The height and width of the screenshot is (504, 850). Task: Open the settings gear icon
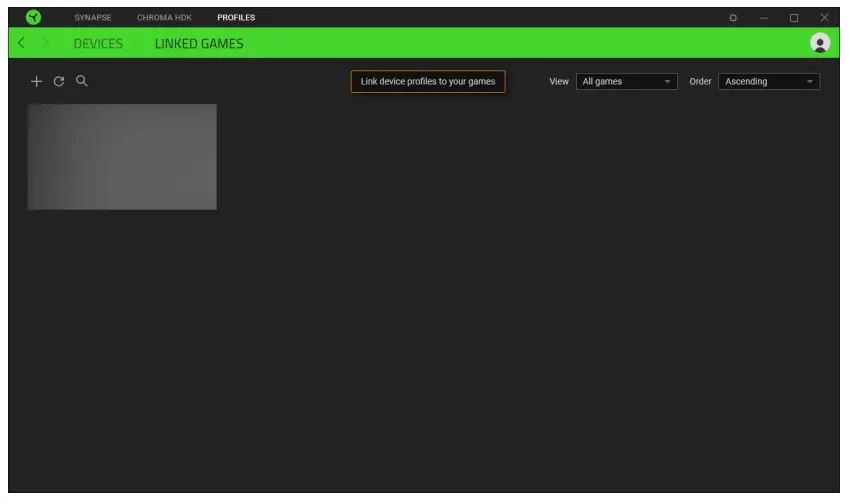coord(733,18)
